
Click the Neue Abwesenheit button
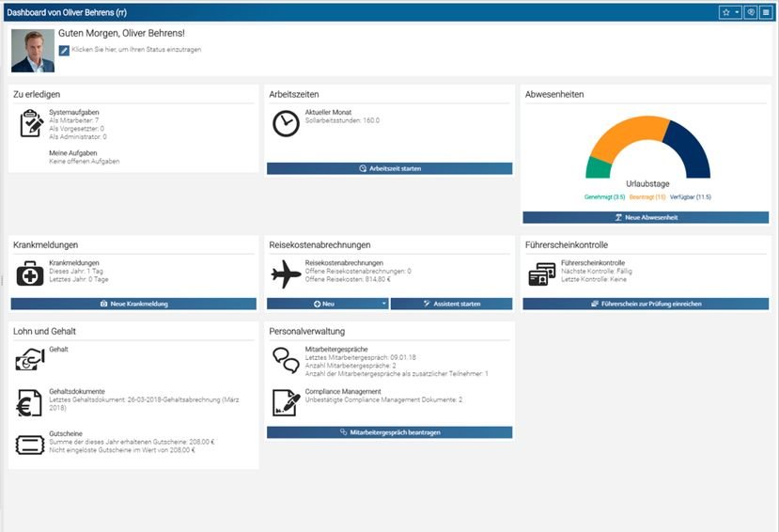646,217
